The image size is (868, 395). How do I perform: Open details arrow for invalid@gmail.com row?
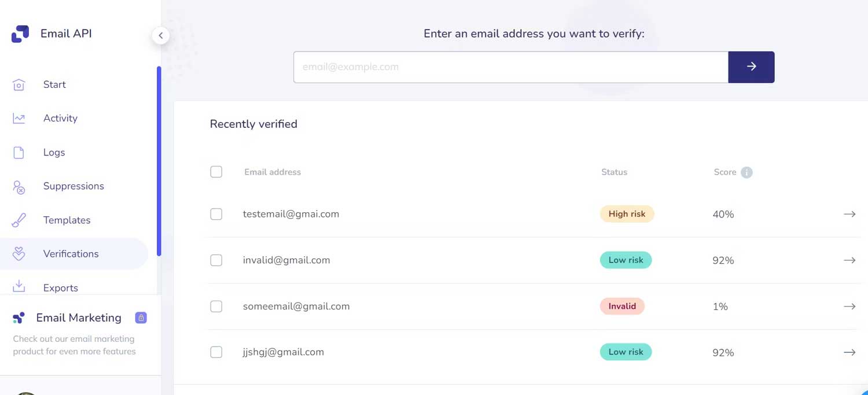(x=849, y=260)
